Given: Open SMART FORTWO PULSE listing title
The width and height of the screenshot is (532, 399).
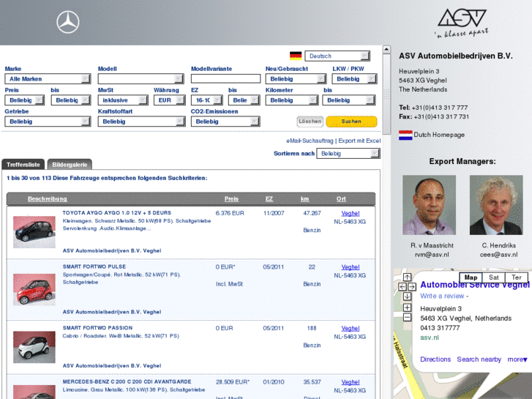Looking at the screenshot, I should click(x=94, y=267).
